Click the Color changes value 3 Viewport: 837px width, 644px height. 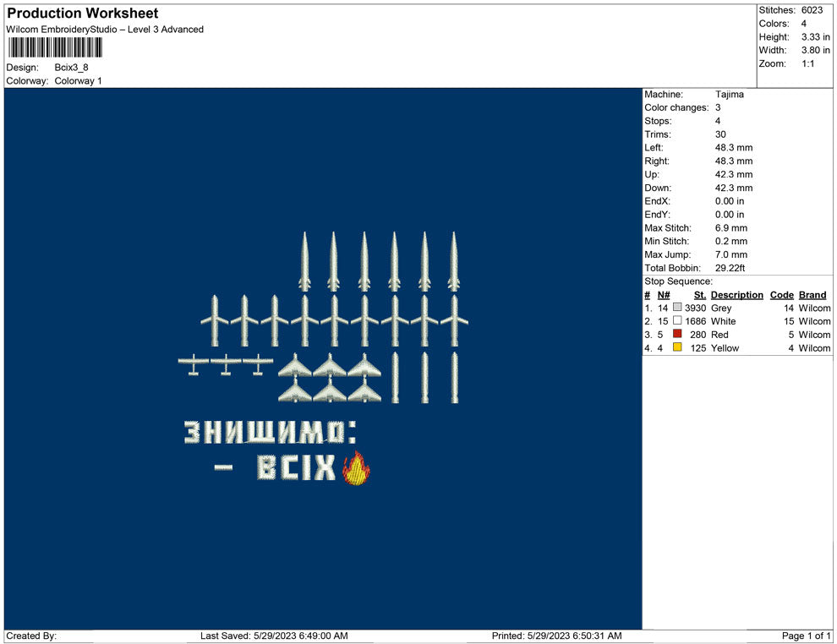coord(718,107)
